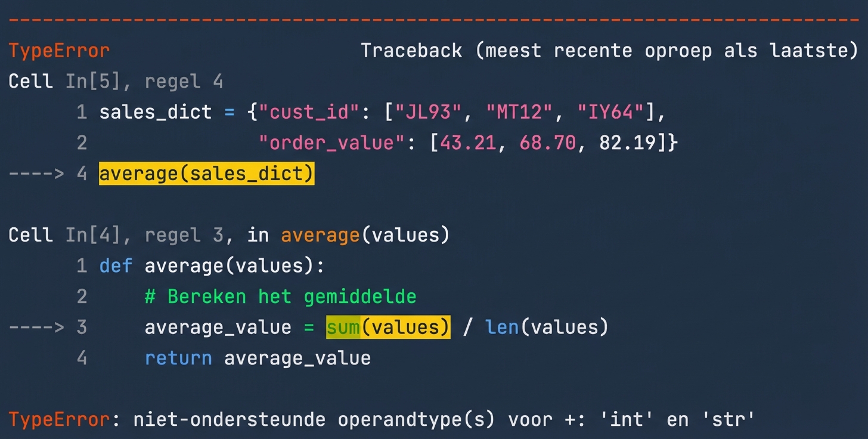Select the Bereken het gemiddelde comment

coord(280,296)
